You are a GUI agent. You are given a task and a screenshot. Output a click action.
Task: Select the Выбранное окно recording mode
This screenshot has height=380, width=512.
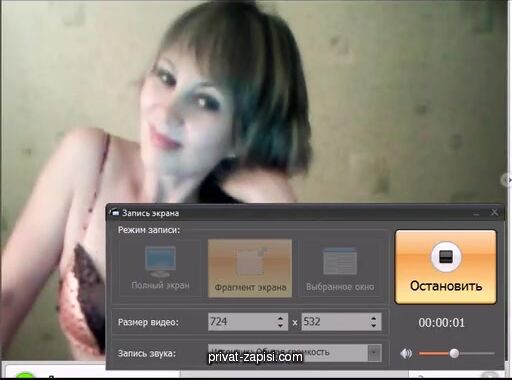click(x=340, y=268)
